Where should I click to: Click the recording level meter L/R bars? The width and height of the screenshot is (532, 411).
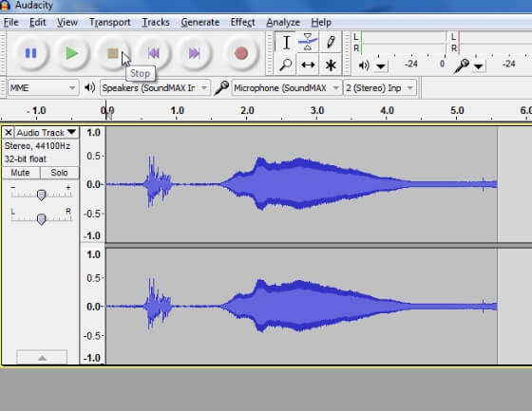click(495, 43)
